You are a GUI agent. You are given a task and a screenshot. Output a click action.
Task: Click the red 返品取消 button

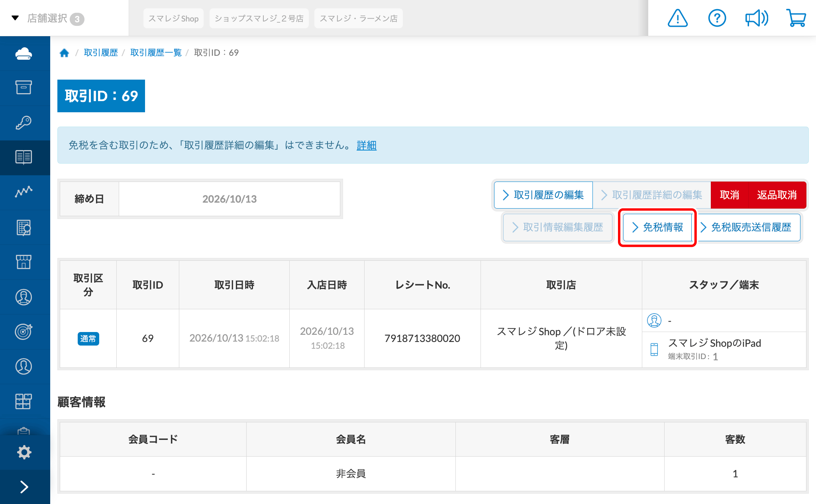point(777,195)
